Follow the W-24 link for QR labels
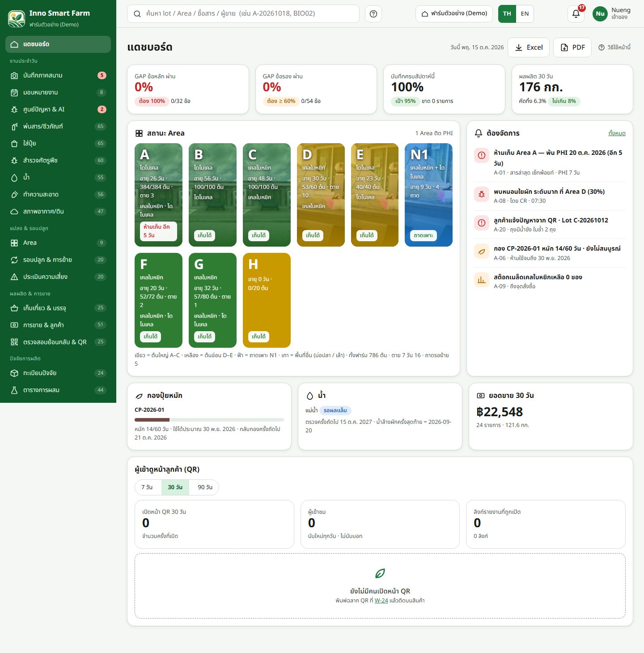 click(x=381, y=601)
